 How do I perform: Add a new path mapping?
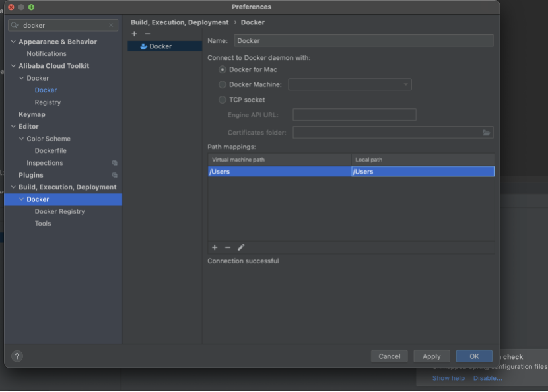click(x=215, y=247)
